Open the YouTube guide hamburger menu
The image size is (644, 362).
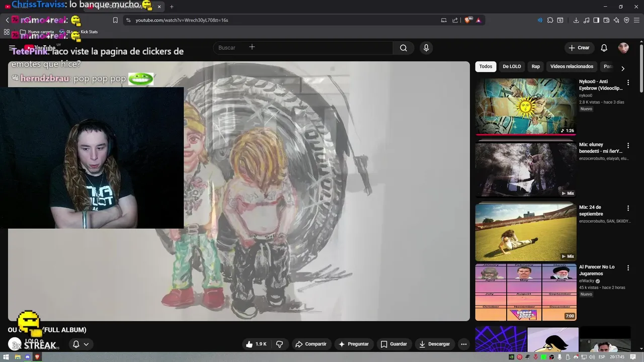[x=12, y=48]
